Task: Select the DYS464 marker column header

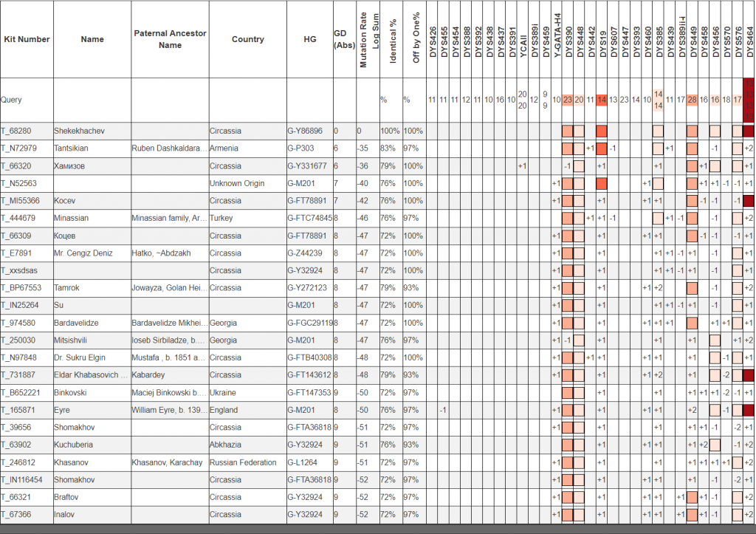Action: click(x=749, y=39)
